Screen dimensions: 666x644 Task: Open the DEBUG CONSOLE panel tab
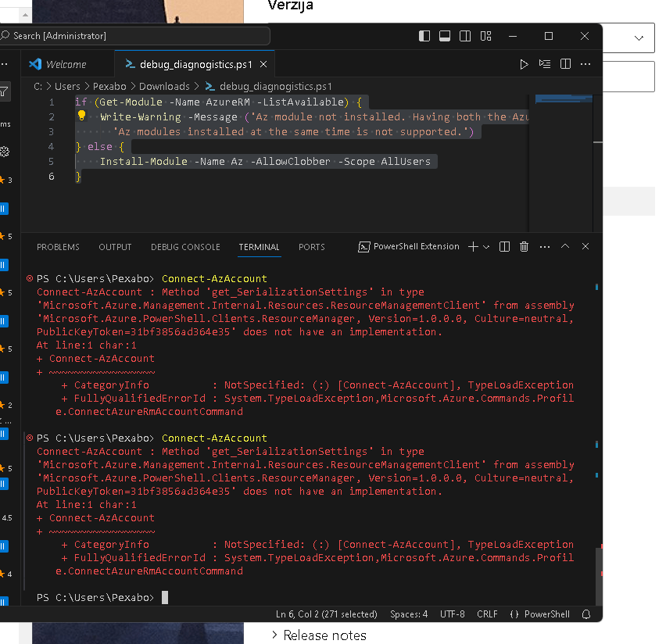click(x=185, y=247)
